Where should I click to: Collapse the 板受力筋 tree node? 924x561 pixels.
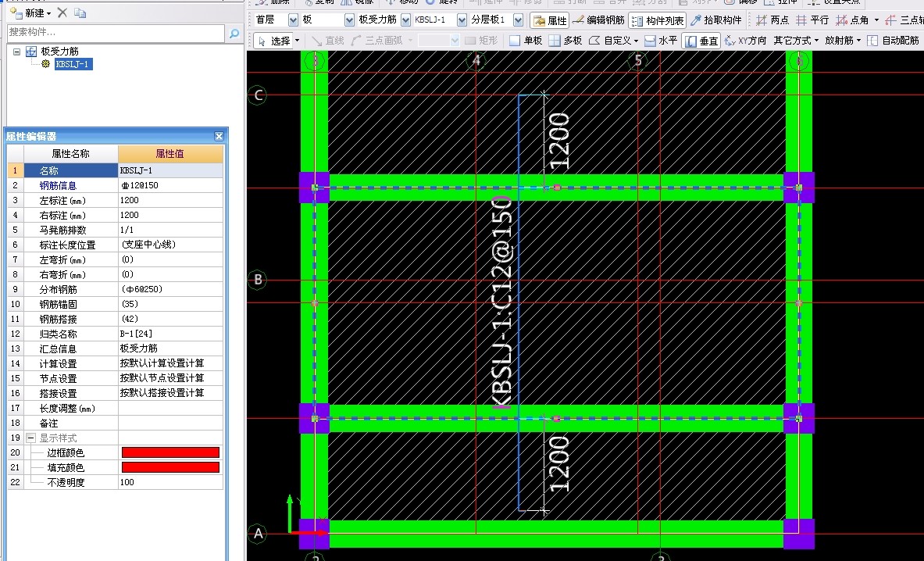(x=16, y=52)
